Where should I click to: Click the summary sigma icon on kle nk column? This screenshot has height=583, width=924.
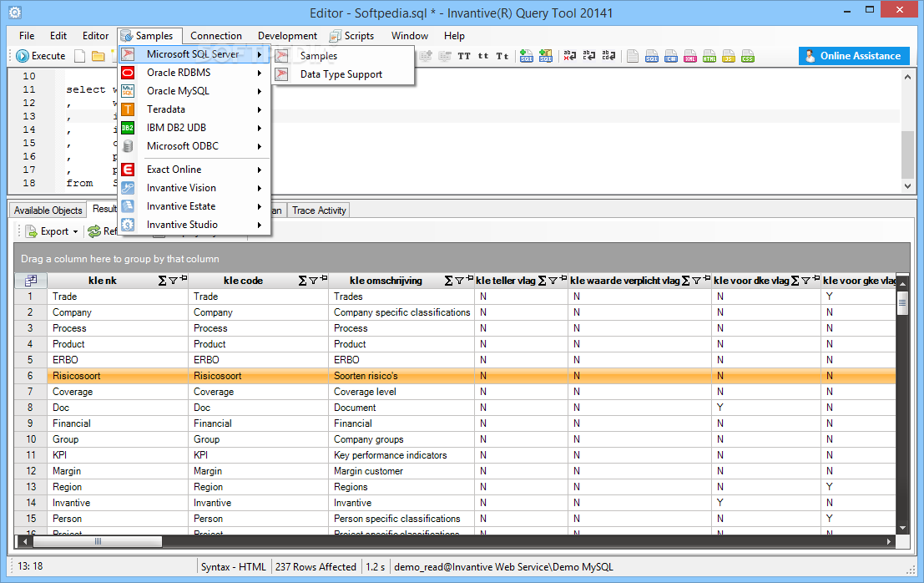coord(162,281)
